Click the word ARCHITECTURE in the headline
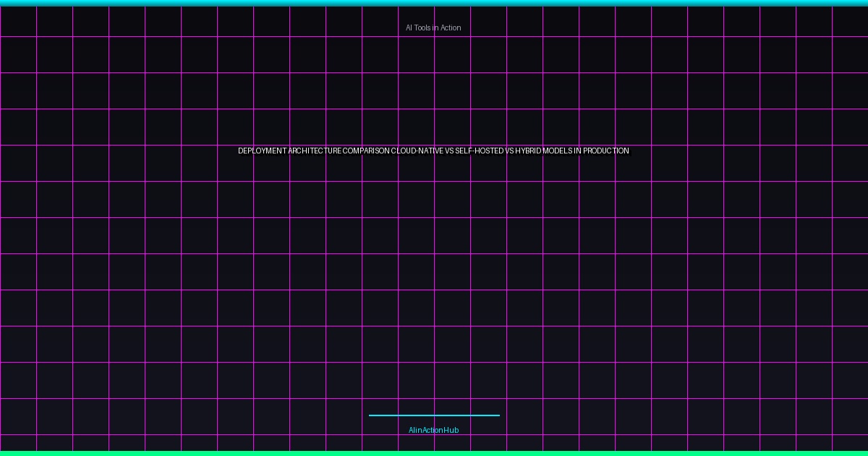868x456 pixels. (315, 151)
